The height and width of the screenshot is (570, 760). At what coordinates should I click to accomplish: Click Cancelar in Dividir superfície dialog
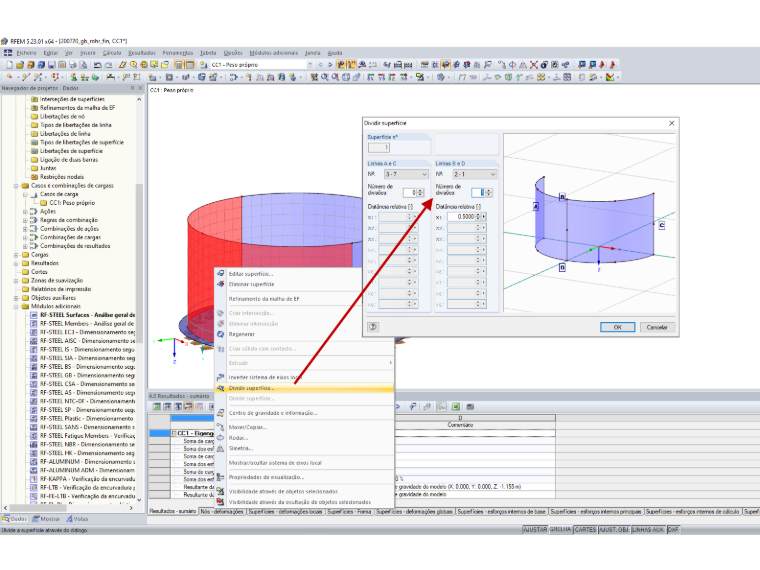pyautogui.click(x=657, y=327)
